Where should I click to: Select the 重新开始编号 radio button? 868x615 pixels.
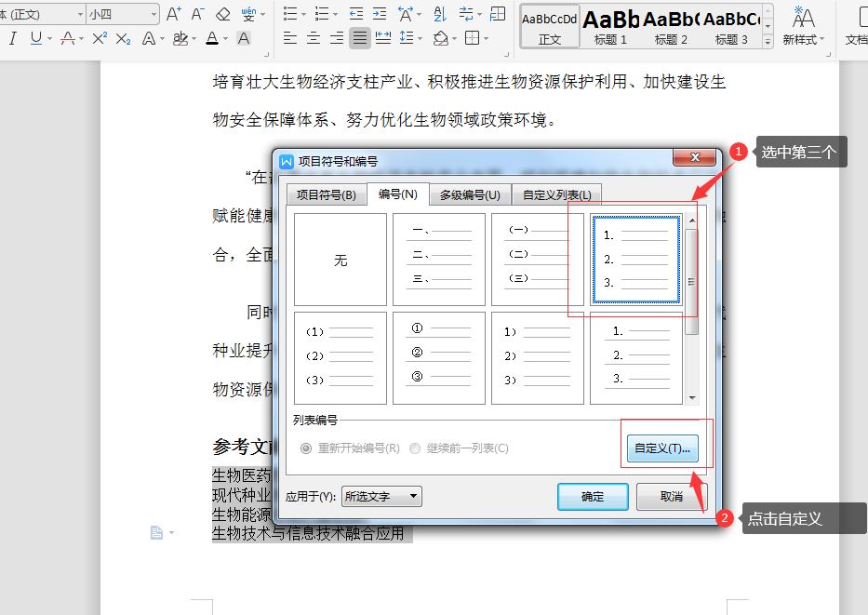tap(305, 448)
